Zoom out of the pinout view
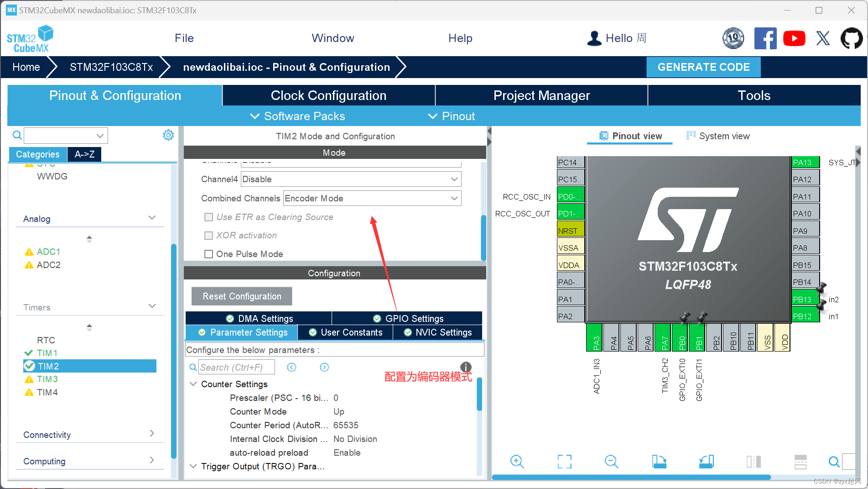This screenshot has height=489, width=868. click(x=611, y=462)
